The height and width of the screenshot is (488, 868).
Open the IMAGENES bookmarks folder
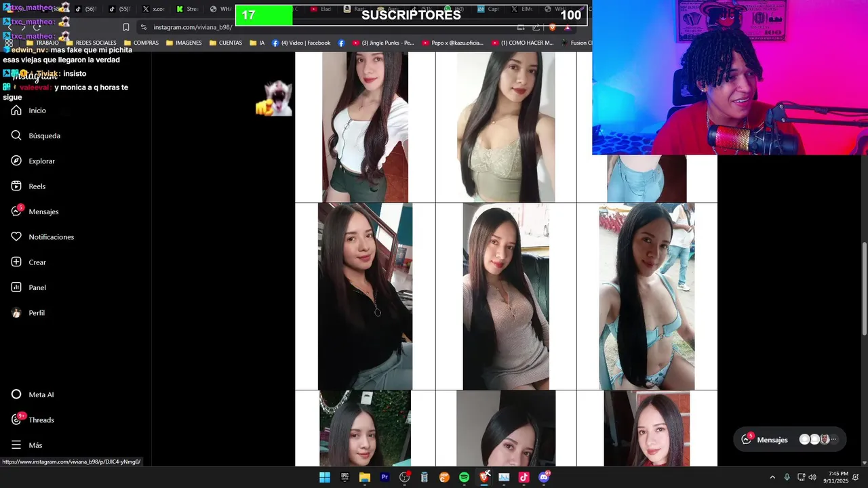tap(184, 43)
